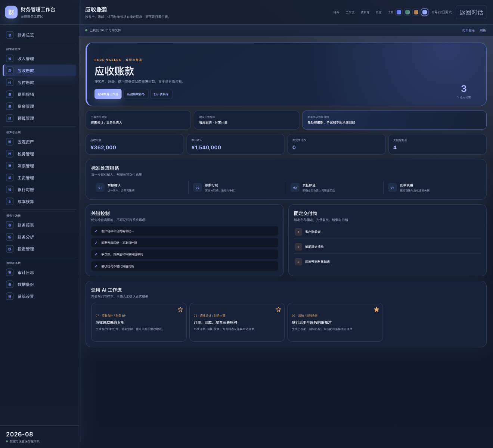The width and height of the screenshot is (493, 448).
Task: Check 逾期天数按统一基准日计算 item
Action: [185, 243]
